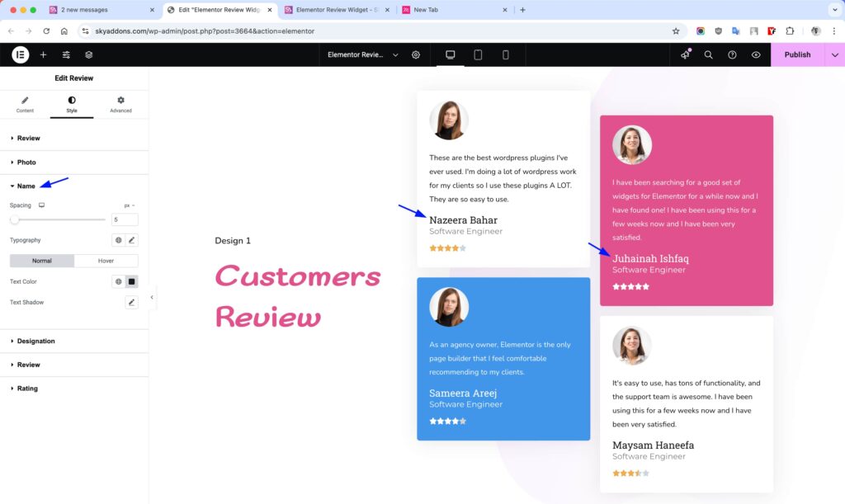Click the Design 1 label

tap(232, 241)
